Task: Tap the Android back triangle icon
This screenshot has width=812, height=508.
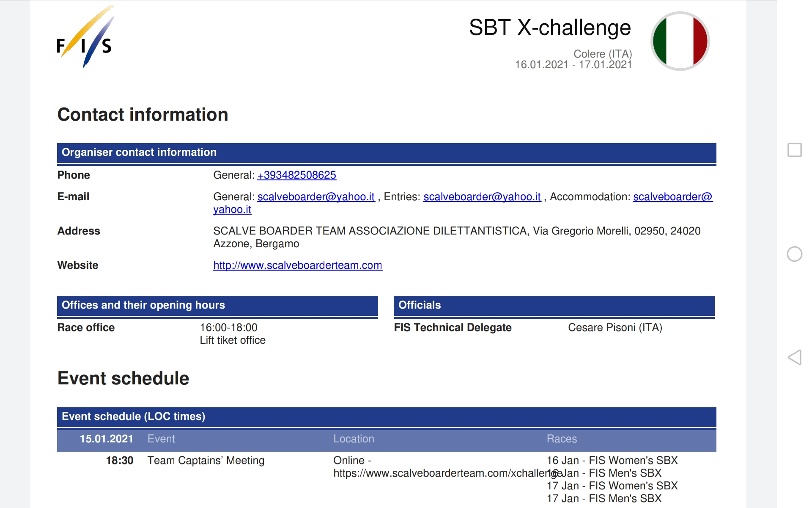Action: (794, 357)
